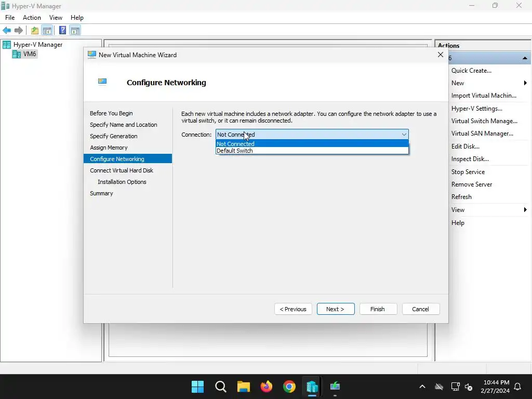Go to Summary step
The image size is (532, 399).
pos(101,193)
